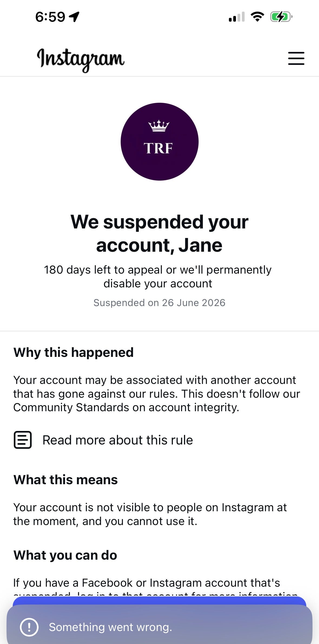Screen dimensions: 319x644
Task: Tap the TRF crown profile picture
Action: point(160,142)
